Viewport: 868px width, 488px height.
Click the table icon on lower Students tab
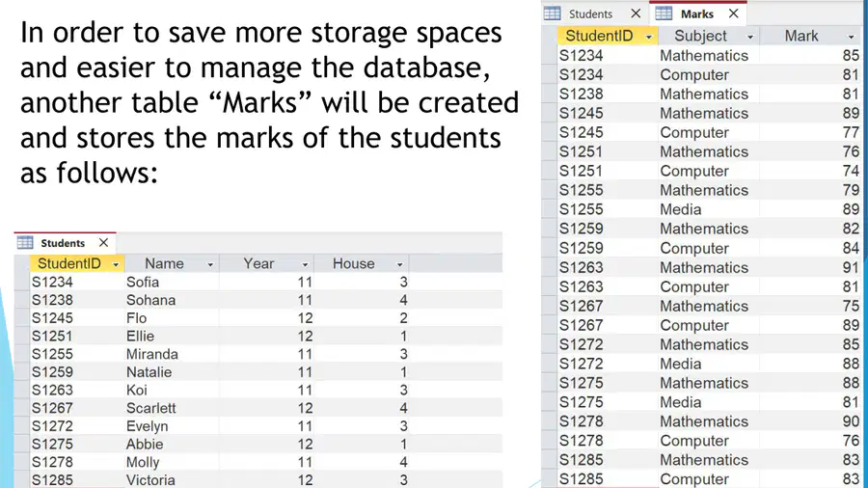coord(25,242)
